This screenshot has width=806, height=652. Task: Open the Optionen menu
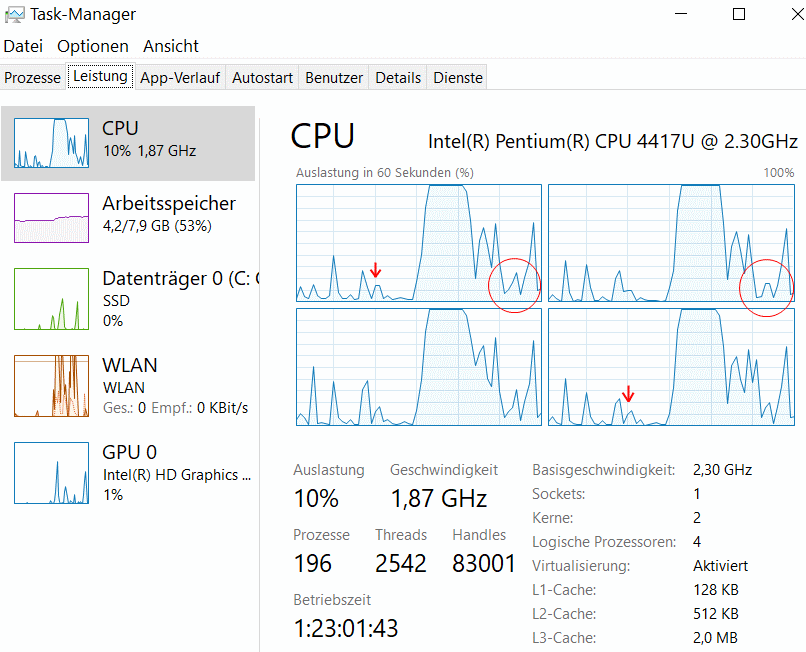93,46
